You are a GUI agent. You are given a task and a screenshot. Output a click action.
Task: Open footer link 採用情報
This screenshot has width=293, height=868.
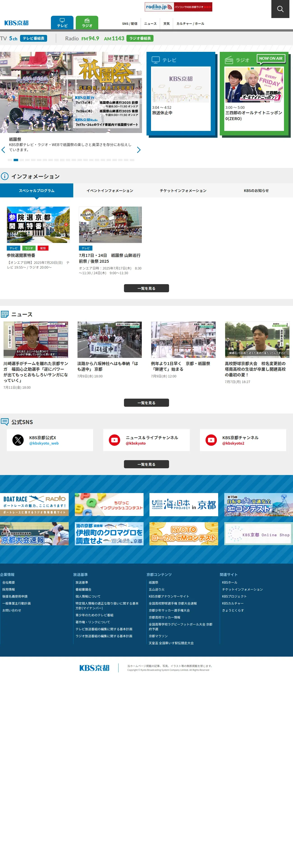point(9,589)
